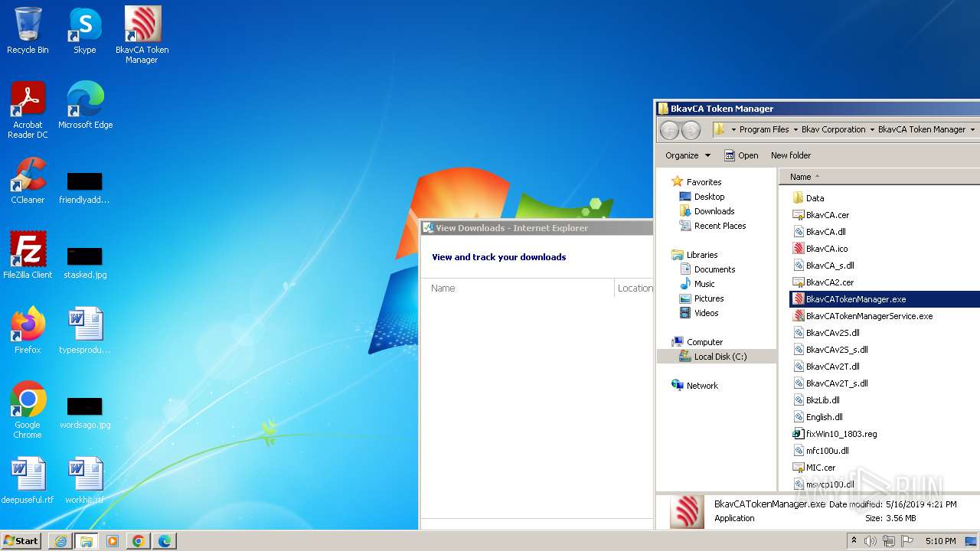Open CCleaner desktop shortcut

click(x=28, y=180)
